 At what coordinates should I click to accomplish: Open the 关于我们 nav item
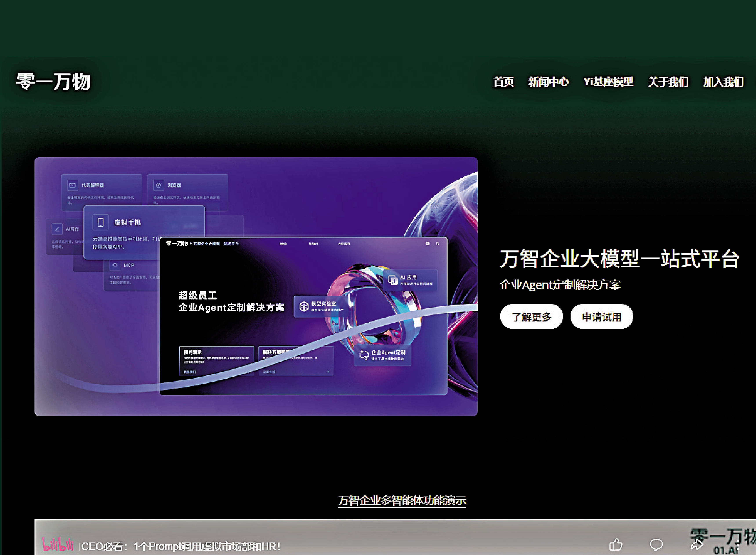(668, 82)
